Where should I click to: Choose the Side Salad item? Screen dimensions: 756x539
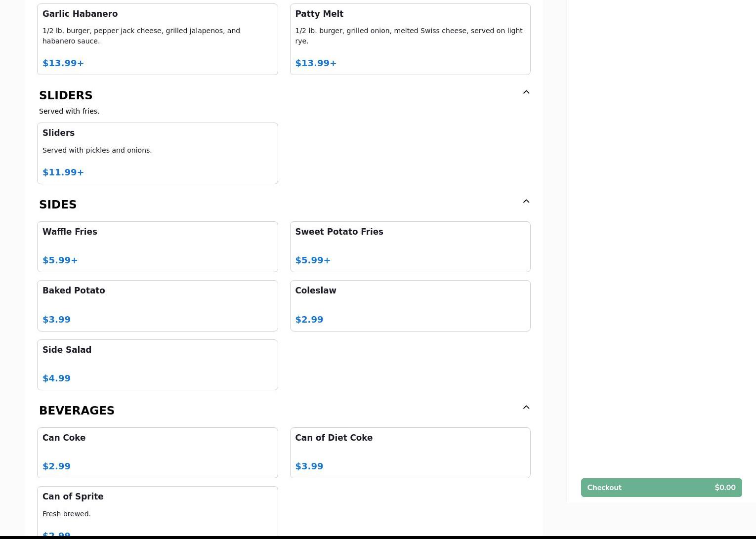pyautogui.click(x=157, y=365)
